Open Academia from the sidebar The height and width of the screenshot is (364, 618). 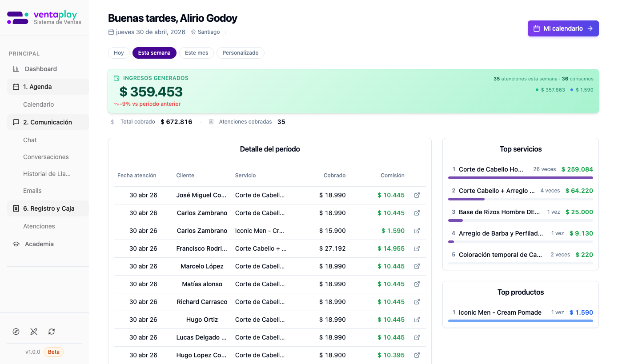point(39,244)
